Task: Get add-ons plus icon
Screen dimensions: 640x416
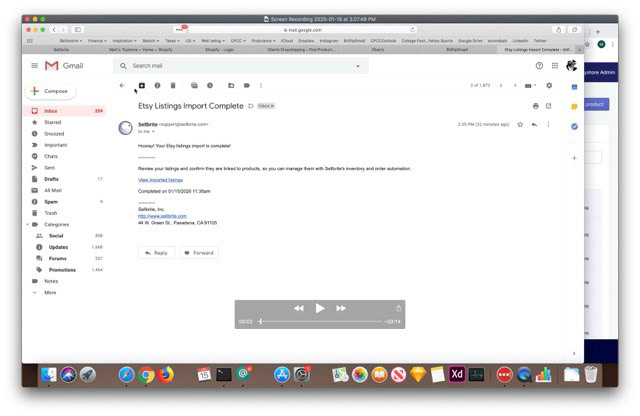Action: (574, 158)
